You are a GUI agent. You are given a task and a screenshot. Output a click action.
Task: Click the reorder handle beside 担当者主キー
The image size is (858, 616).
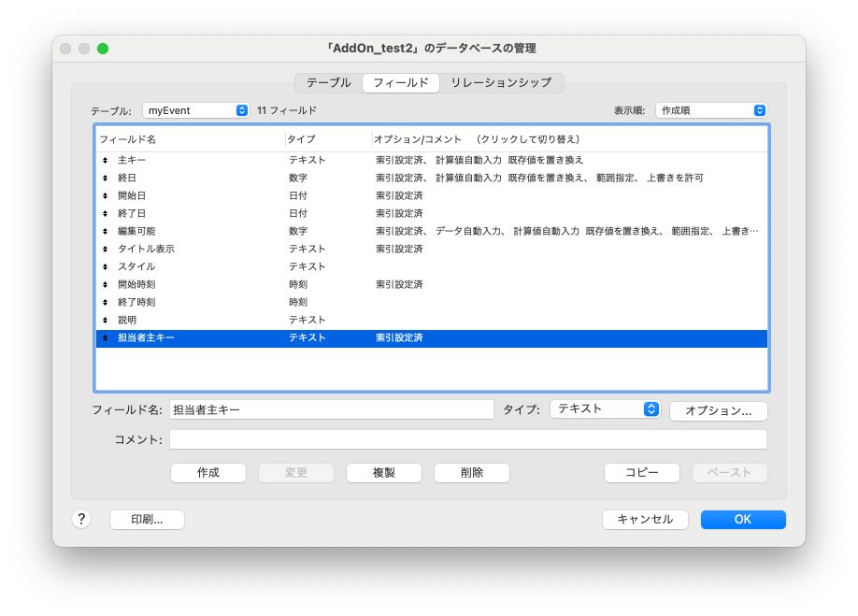click(x=105, y=338)
